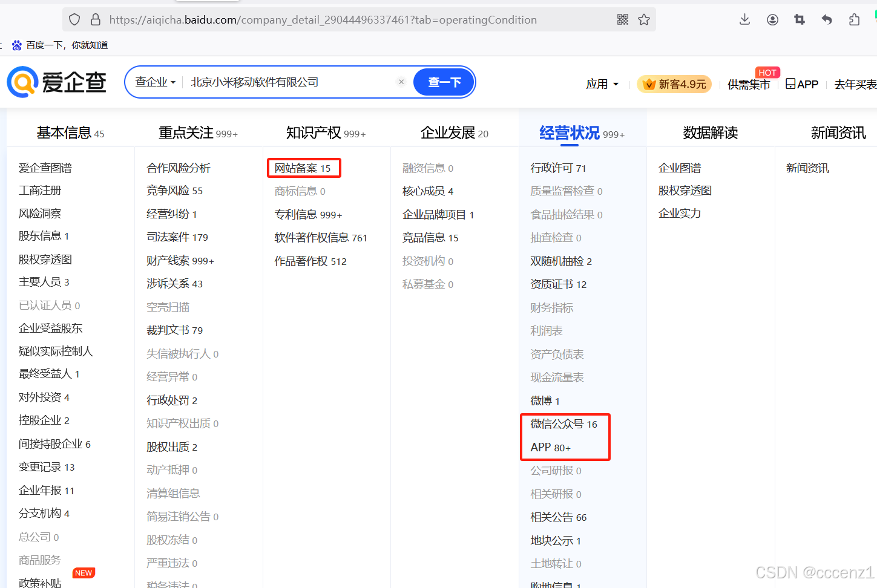Open 核心成员 4 item
This screenshot has height=588, width=877.
click(x=428, y=191)
